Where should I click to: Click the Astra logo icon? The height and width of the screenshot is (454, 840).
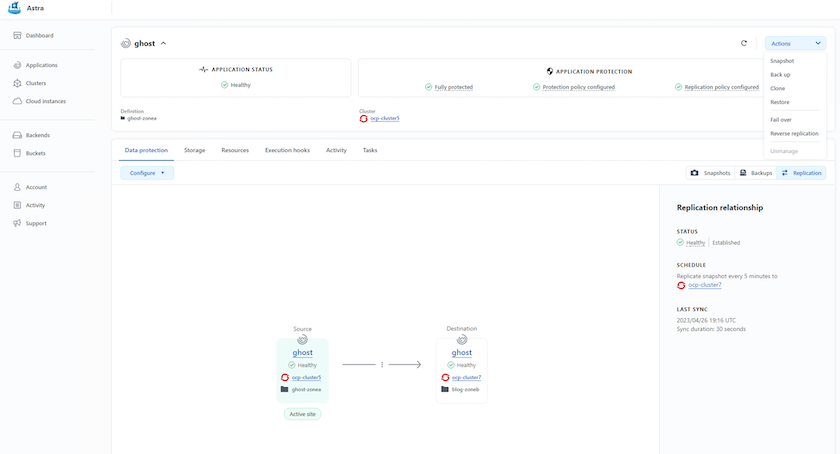coord(14,8)
